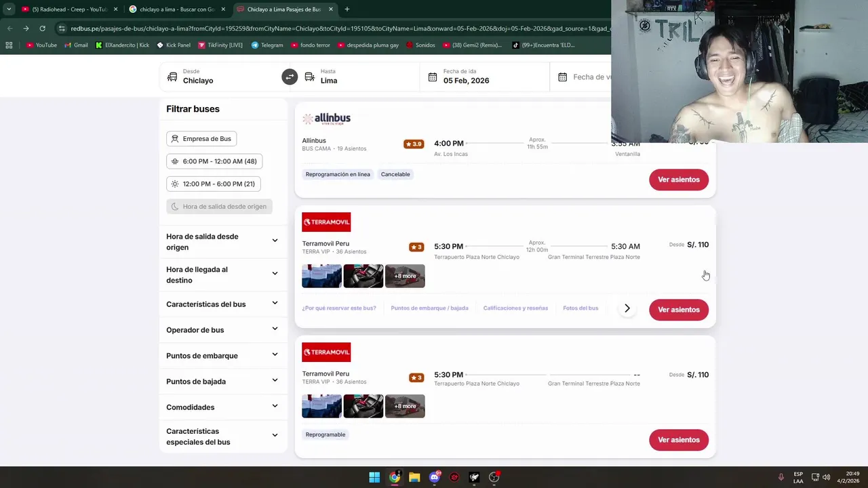
Task: Expand Caracteristicas del bus section
Action: (x=222, y=304)
